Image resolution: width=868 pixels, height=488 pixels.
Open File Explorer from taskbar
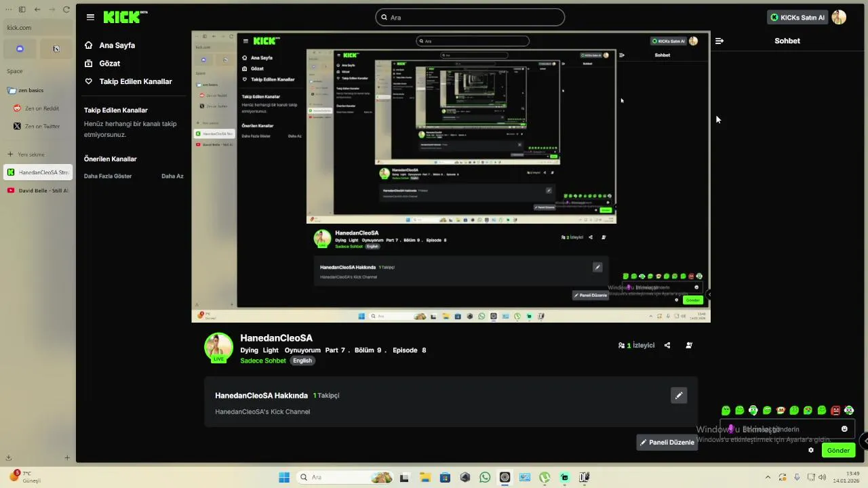click(425, 477)
